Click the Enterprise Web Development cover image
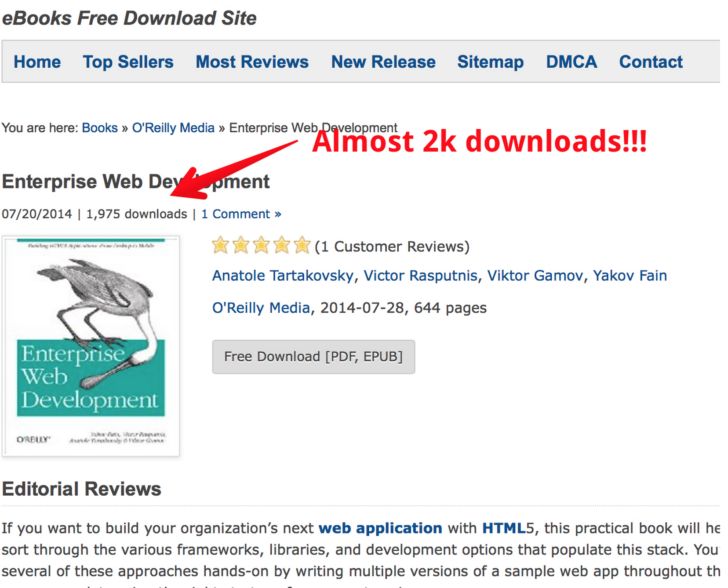This screenshot has height=588, width=728. point(91,346)
